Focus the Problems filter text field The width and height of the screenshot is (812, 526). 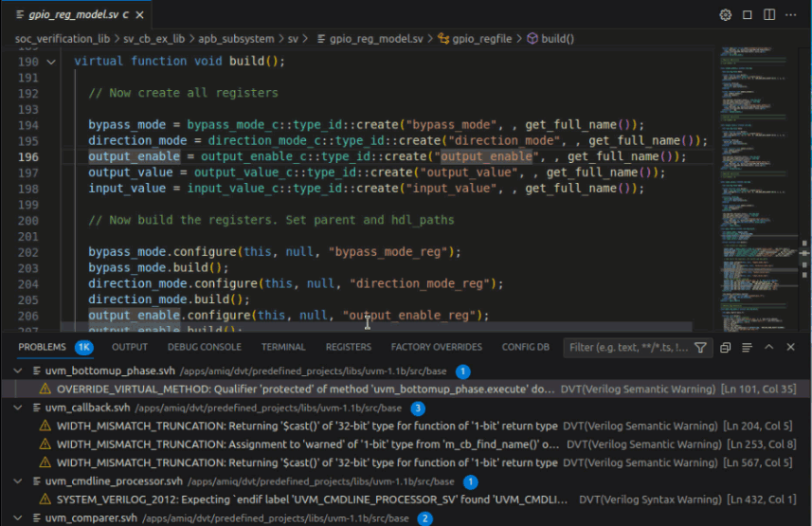(627, 348)
